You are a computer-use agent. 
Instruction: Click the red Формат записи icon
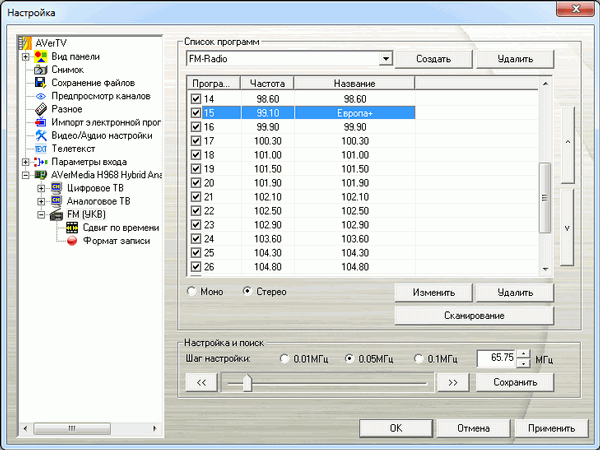(72, 240)
